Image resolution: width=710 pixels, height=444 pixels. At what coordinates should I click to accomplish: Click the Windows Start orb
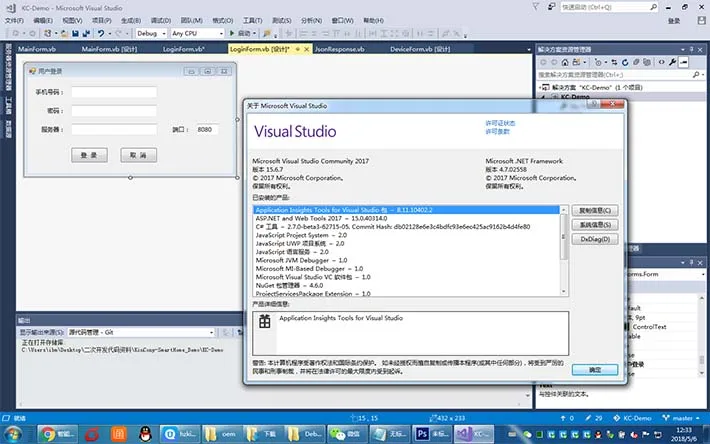coord(14,434)
